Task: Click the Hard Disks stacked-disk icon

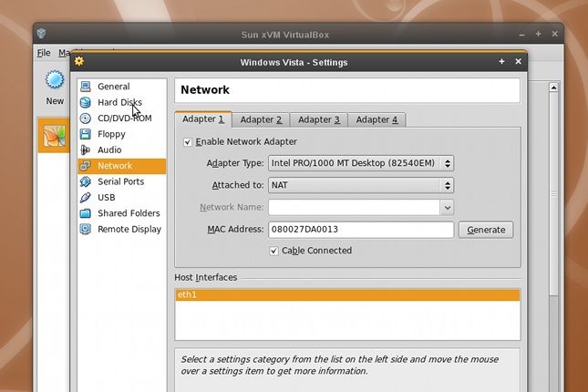Action: coord(86,102)
